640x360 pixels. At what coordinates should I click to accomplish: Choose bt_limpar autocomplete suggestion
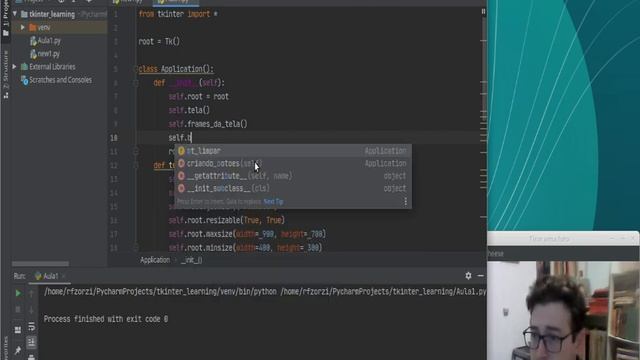coord(293,151)
